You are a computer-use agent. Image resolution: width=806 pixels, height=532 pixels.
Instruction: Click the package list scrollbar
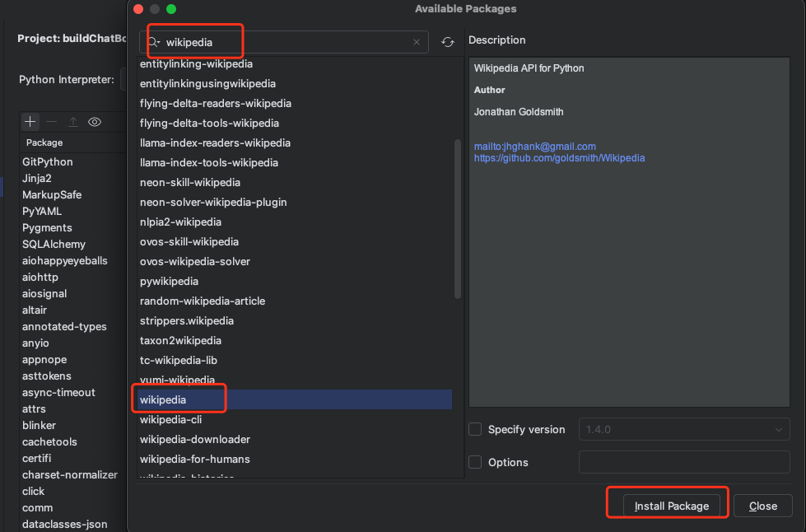[x=458, y=219]
